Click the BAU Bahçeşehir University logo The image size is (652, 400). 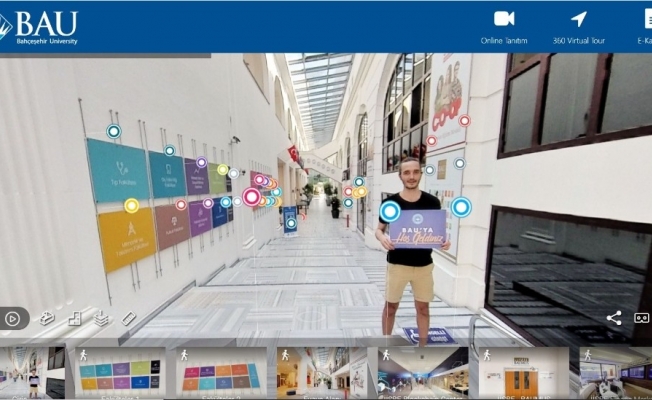point(40,27)
